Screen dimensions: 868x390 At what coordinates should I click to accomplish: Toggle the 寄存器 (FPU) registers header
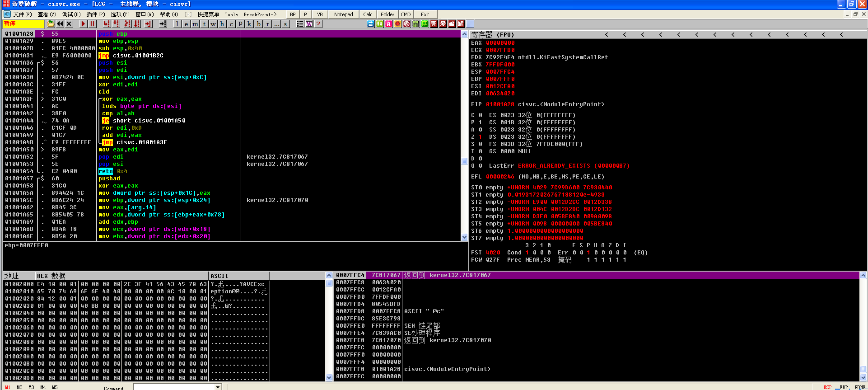tap(492, 34)
